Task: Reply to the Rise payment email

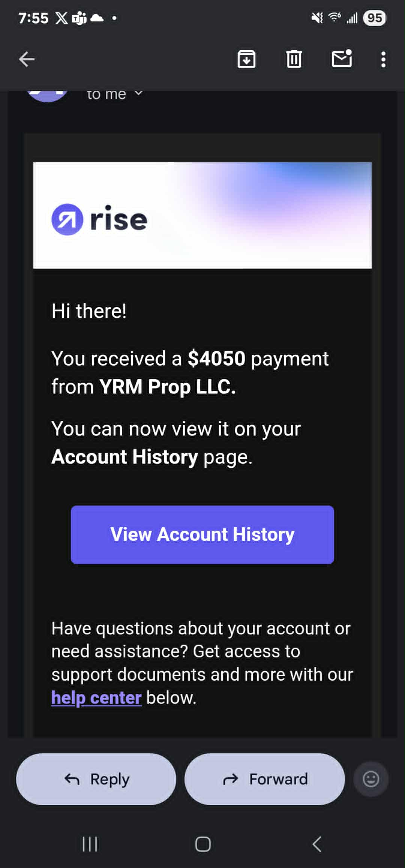Action: coord(96,779)
